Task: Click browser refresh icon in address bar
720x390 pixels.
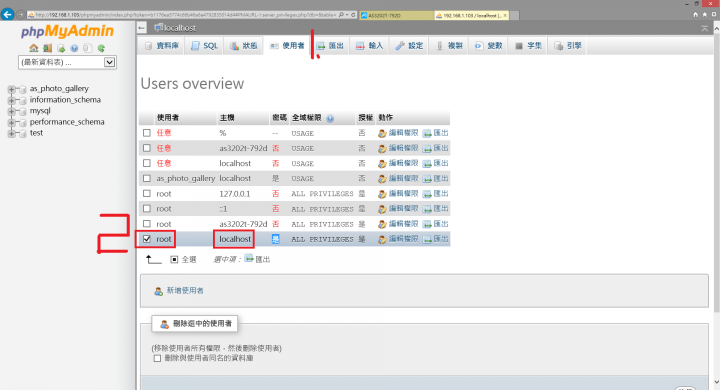Action: [353, 15]
